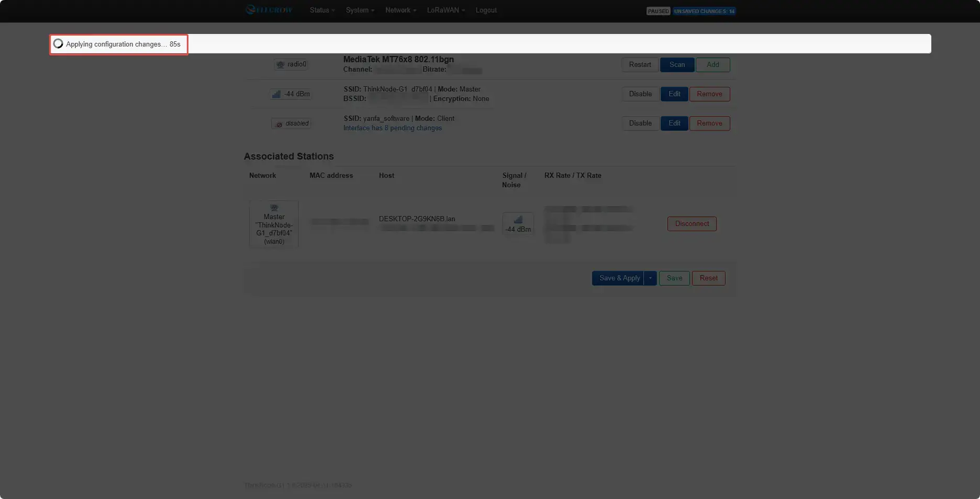This screenshot has height=499, width=980.
Task: Open the Network menu
Action: click(x=400, y=10)
